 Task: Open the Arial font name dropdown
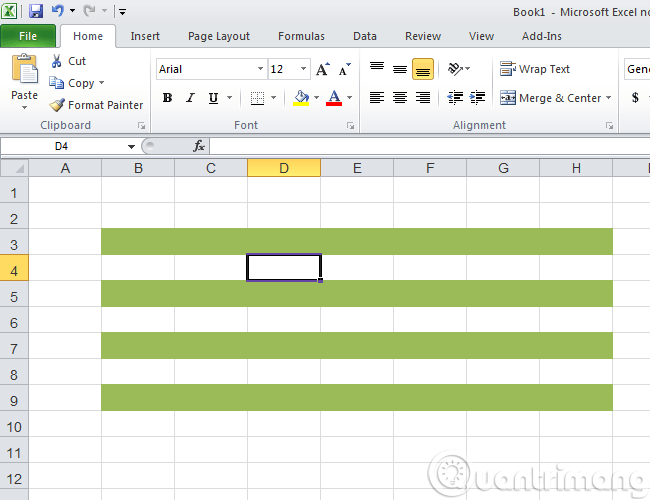tap(260, 69)
